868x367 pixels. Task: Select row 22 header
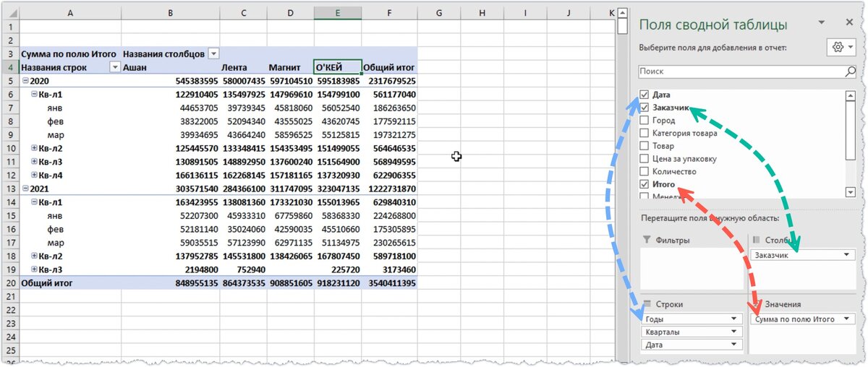[x=9, y=308]
